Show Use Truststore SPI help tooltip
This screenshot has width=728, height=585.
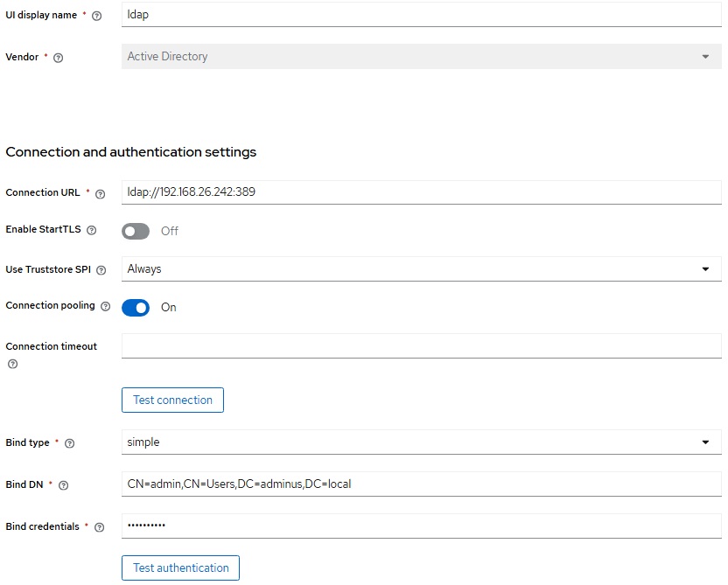[x=101, y=270]
